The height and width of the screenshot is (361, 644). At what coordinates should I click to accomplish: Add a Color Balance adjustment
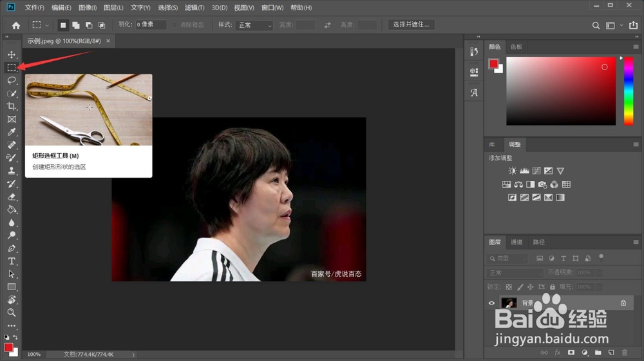[518, 184]
